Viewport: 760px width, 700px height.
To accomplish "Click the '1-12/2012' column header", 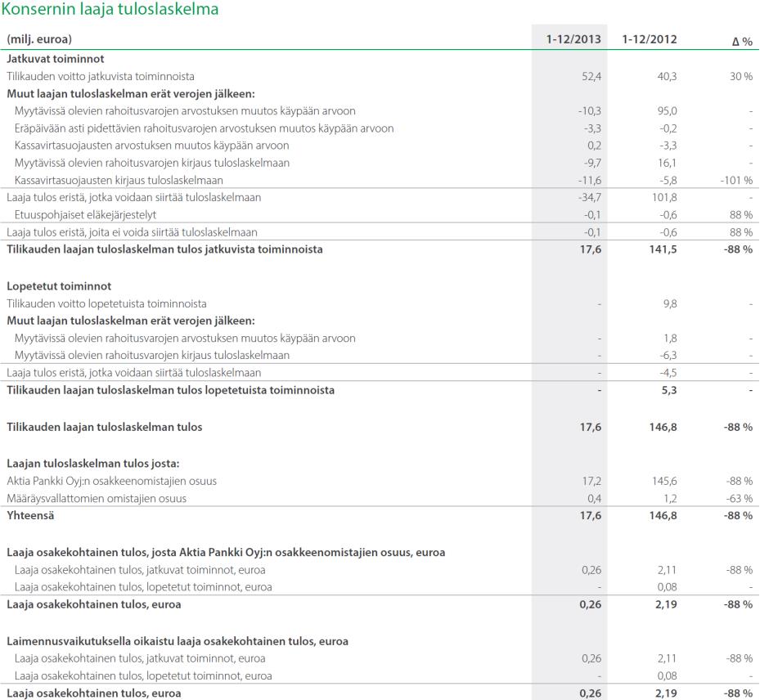I will [x=650, y=39].
